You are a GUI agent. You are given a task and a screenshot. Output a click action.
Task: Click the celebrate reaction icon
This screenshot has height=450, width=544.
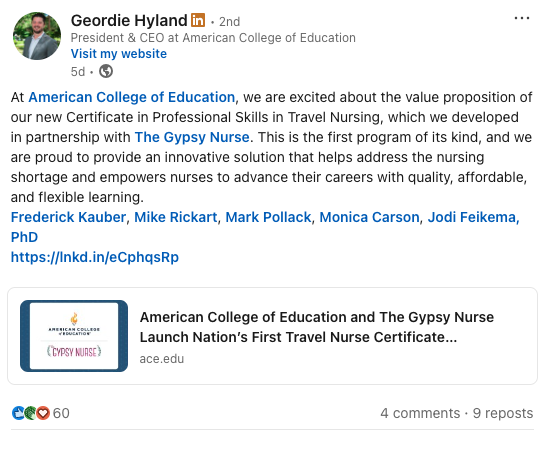pos(31,413)
